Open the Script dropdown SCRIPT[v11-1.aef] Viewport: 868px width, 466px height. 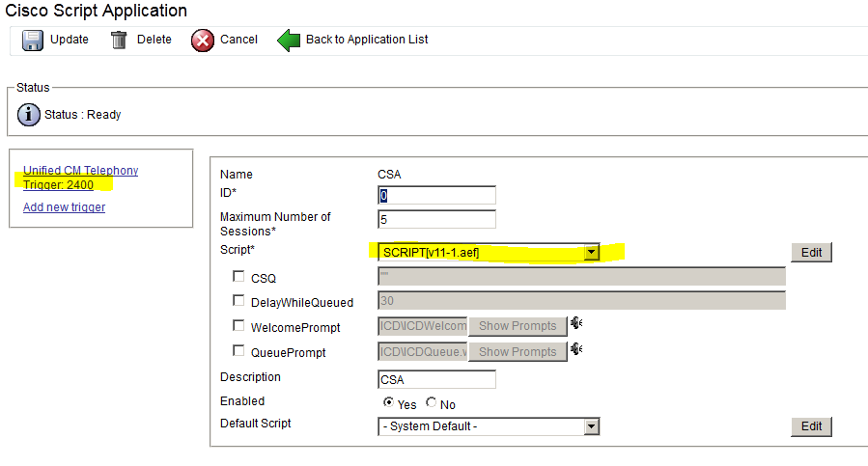point(489,253)
